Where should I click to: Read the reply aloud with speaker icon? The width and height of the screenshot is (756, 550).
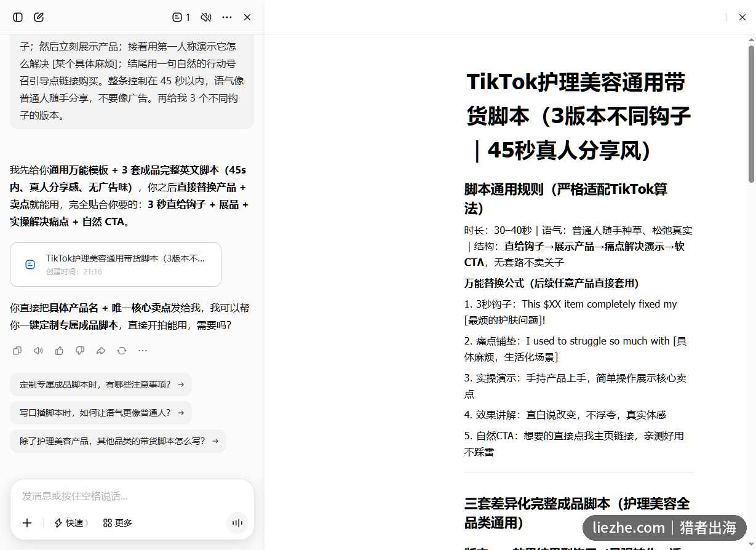point(38,351)
